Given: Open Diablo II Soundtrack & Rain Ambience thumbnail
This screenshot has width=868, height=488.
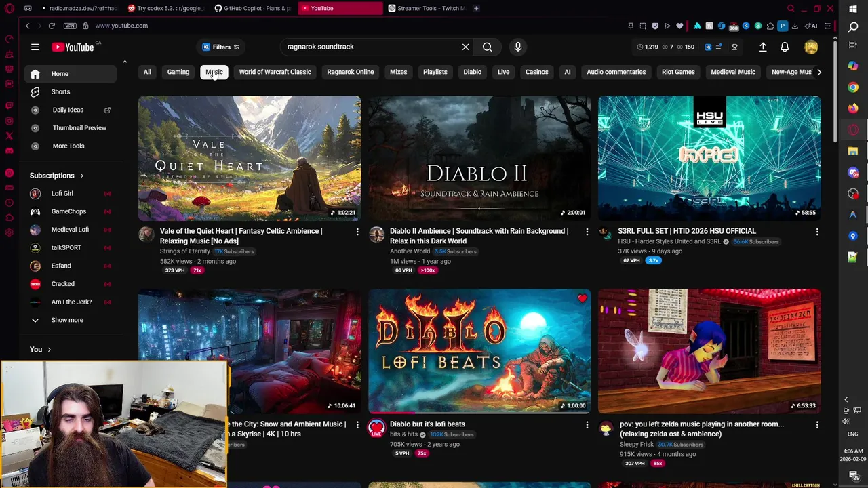Looking at the screenshot, I should (479, 158).
